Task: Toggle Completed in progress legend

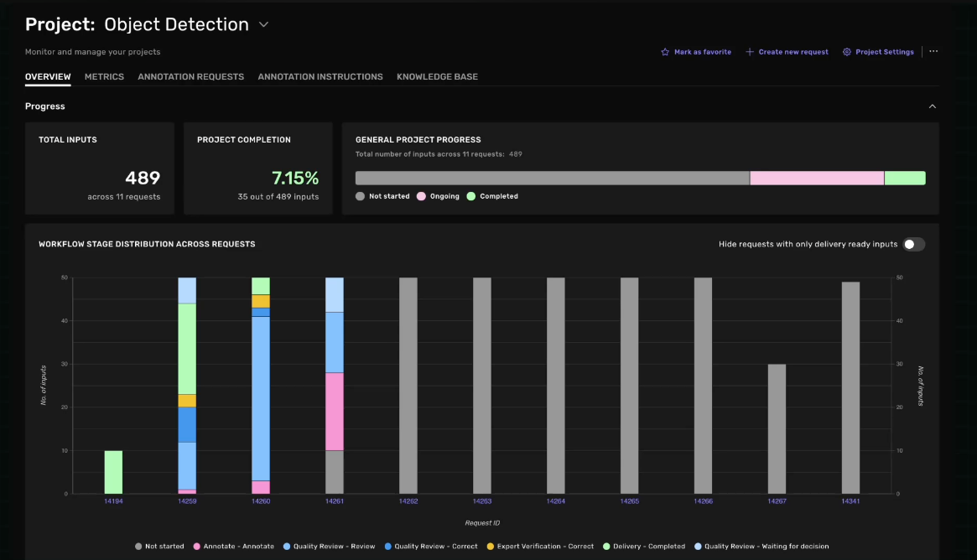Action: tap(492, 196)
